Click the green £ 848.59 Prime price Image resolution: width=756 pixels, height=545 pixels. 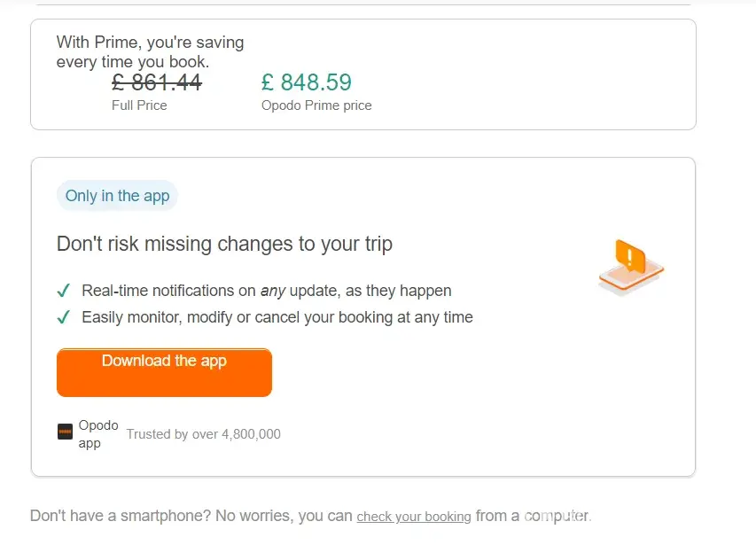coord(307,82)
